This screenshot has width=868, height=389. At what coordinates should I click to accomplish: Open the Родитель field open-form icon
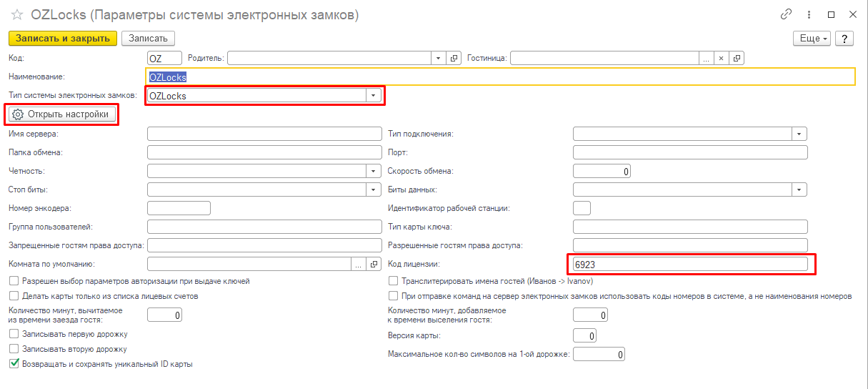click(x=454, y=58)
